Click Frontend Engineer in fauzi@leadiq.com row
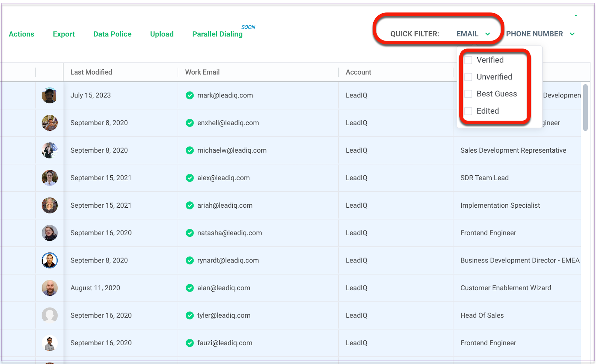 coord(488,343)
